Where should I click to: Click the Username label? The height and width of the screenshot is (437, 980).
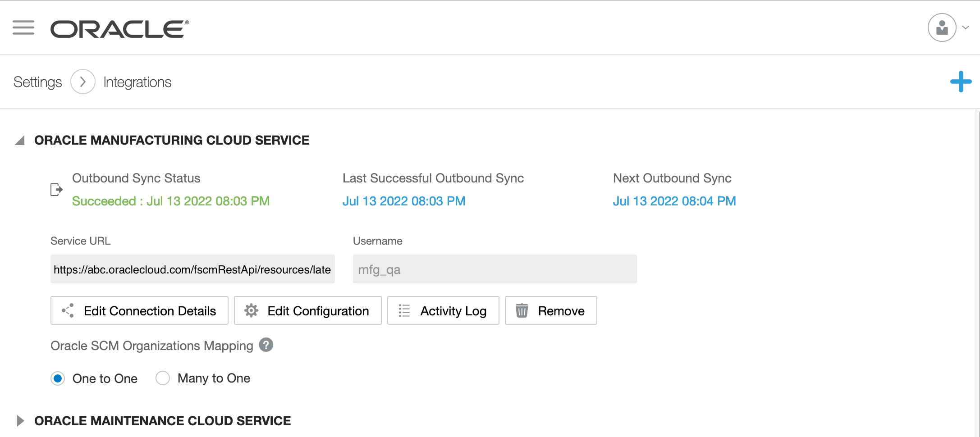point(378,241)
